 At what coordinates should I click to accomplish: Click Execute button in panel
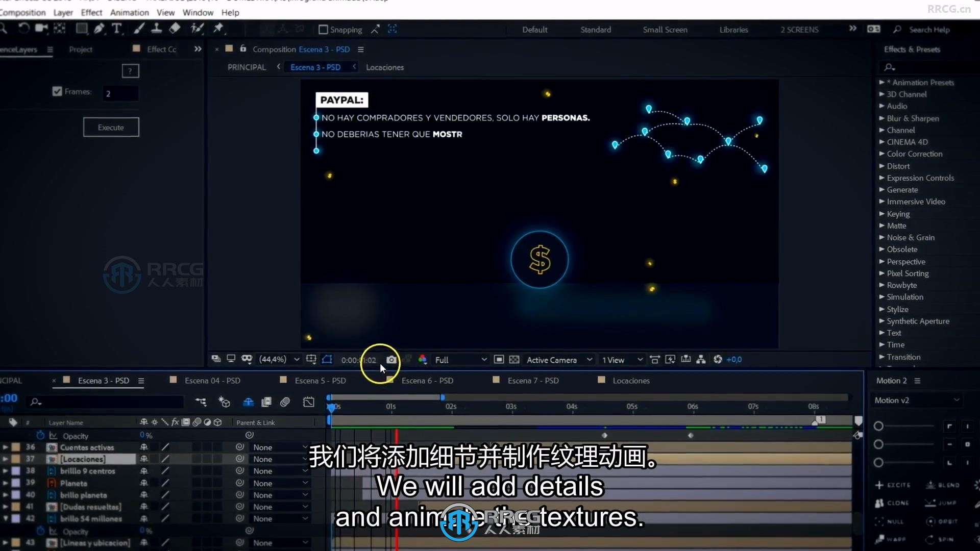pos(111,127)
